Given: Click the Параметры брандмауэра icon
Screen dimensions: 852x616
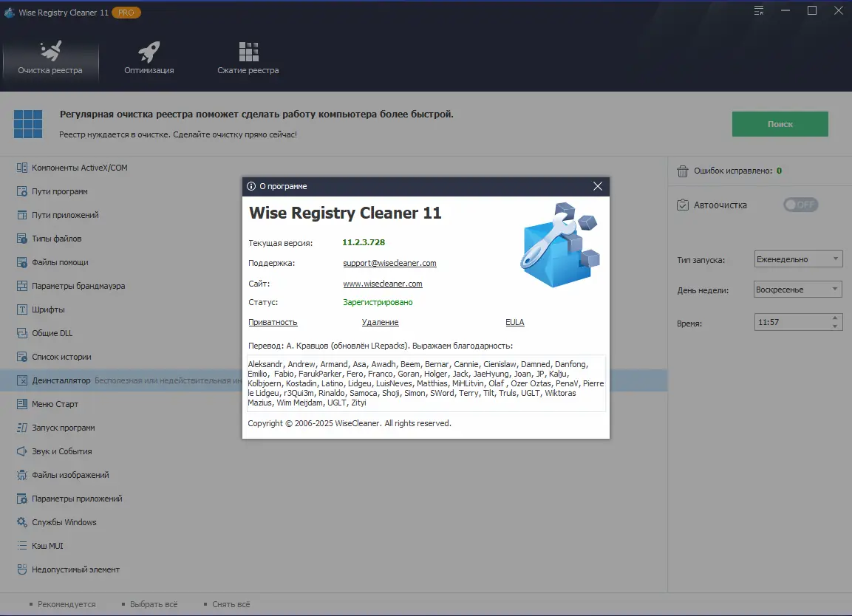Looking at the screenshot, I should click(x=21, y=286).
